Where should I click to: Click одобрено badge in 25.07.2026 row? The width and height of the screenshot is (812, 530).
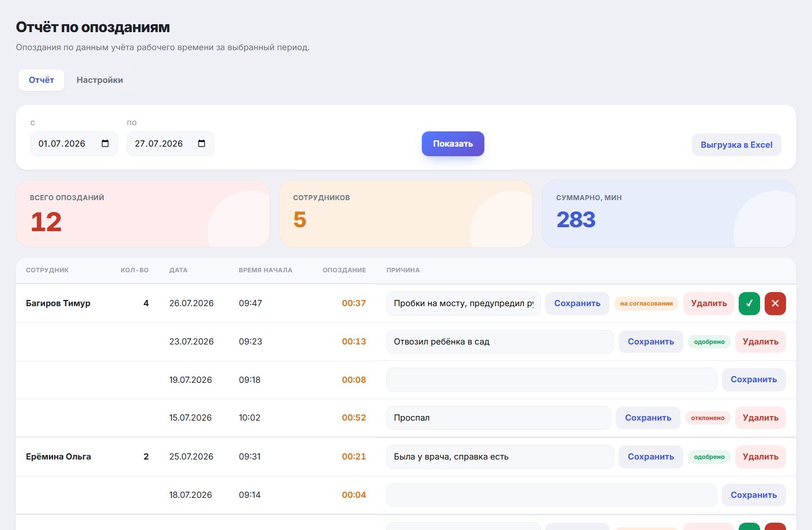click(709, 457)
